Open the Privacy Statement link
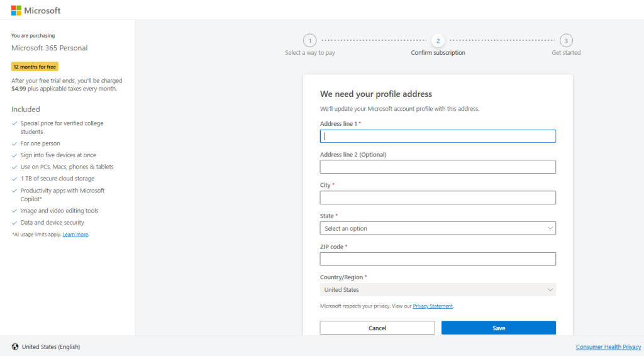 tap(433, 306)
